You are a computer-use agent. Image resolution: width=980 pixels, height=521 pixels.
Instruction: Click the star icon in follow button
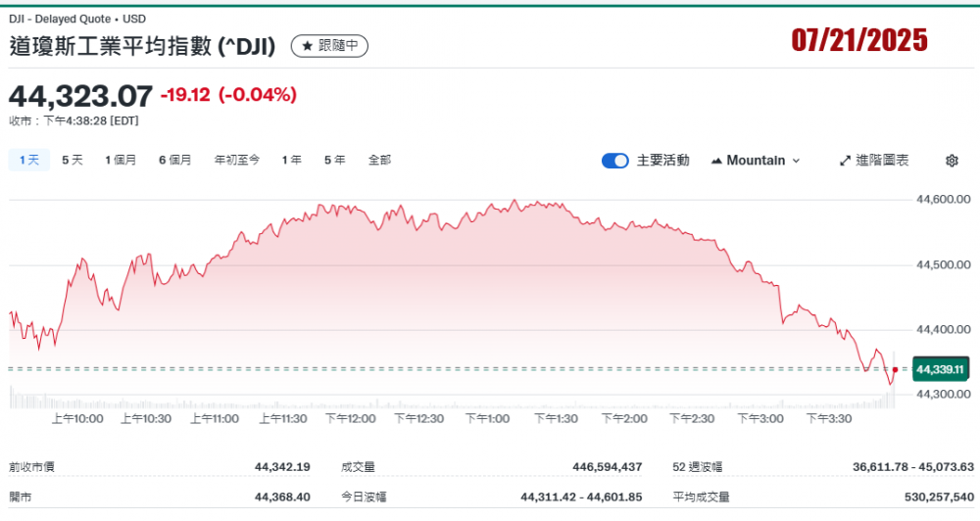click(308, 46)
